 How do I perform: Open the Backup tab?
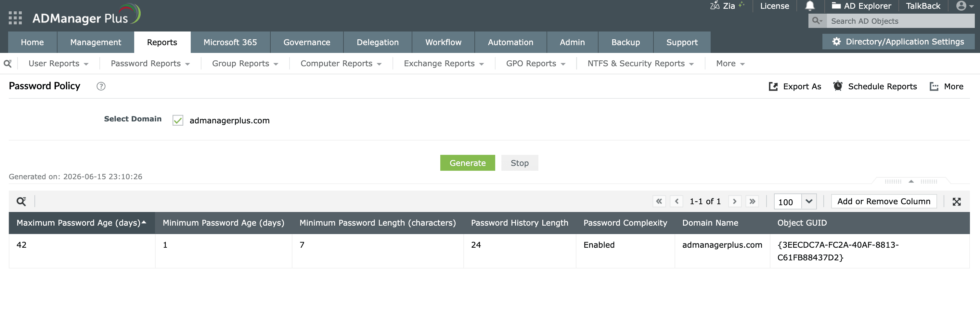coord(625,42)
